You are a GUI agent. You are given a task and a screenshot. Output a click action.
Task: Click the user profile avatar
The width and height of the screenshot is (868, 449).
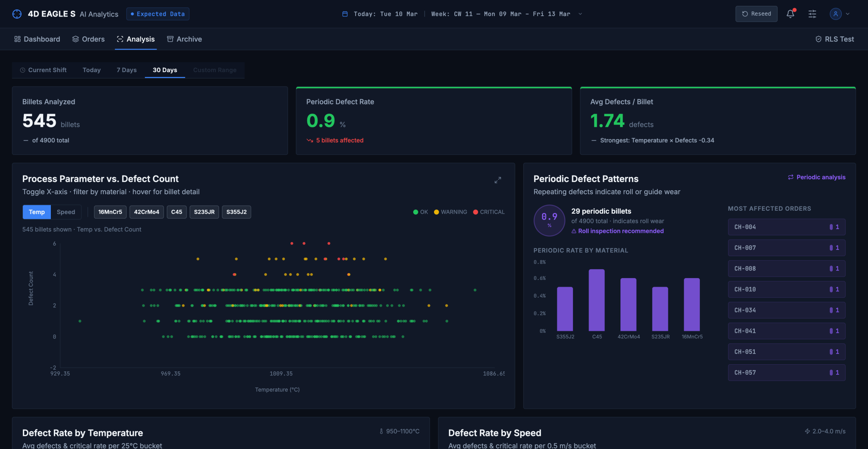coord(835,14)
